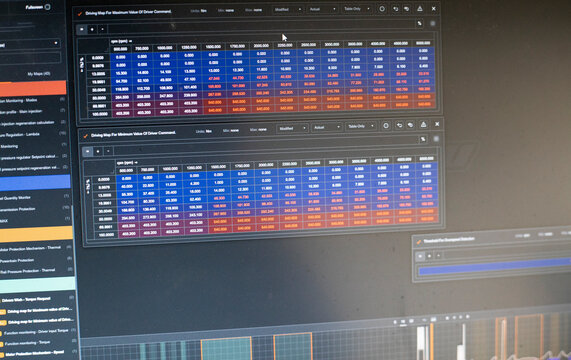The width and height of the screenshot is (571, 360).
Task: Click cell 112.700 in Maximum Value map
Action: coord(142,88)
